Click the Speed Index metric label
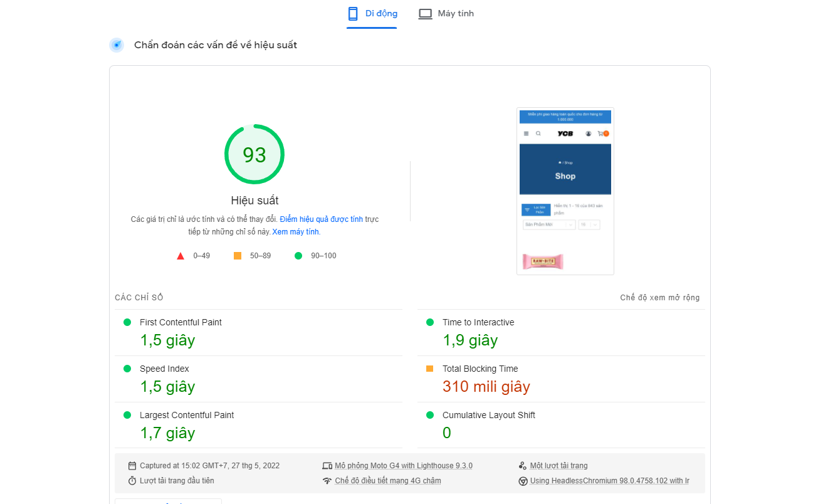Screen dimensions: 818x504 (x=164, y=369)
